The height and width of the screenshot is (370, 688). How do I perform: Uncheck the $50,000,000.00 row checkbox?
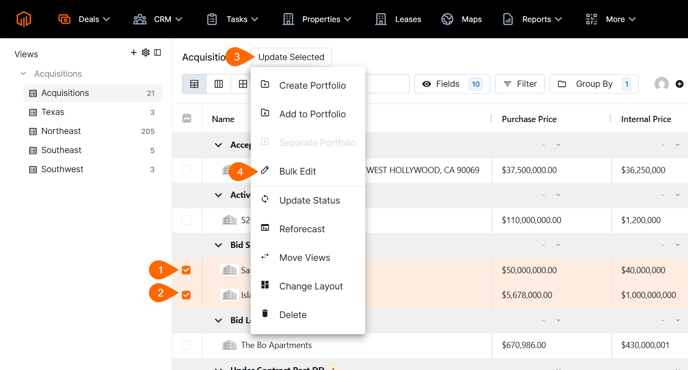(186, 270)
